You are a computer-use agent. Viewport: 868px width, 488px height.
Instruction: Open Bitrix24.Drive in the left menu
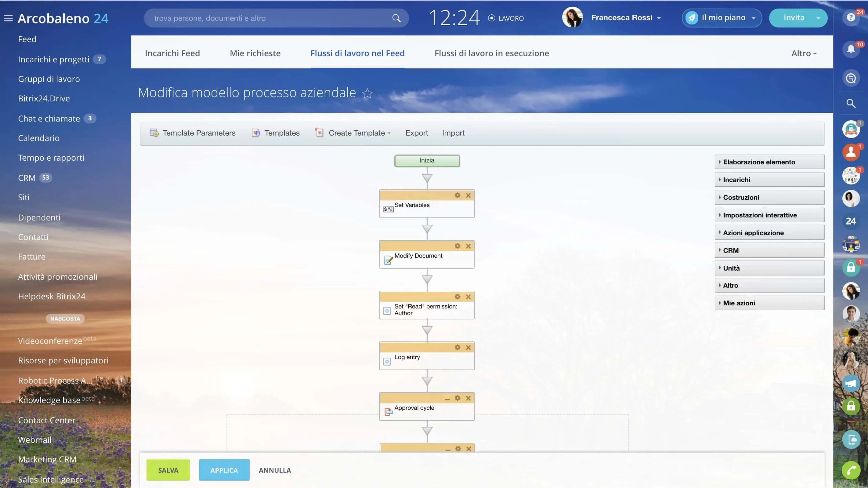tap(44, 98)
